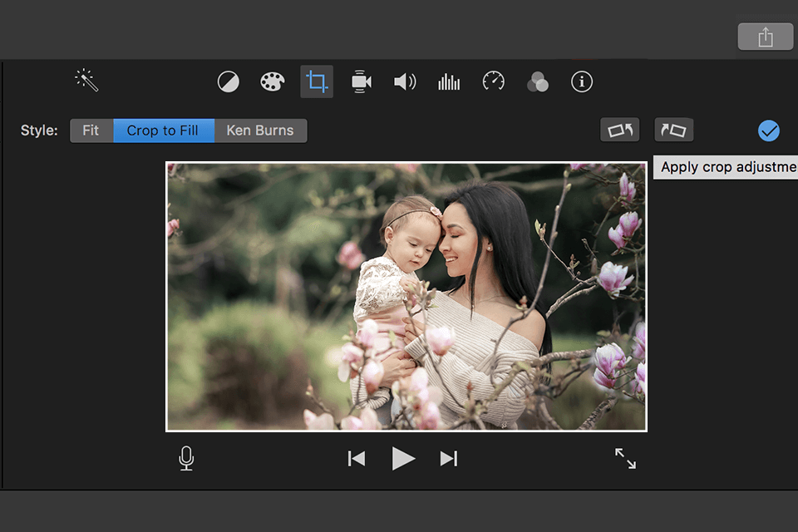
Task: Open the stabilization camera tool
Action: 361,81
